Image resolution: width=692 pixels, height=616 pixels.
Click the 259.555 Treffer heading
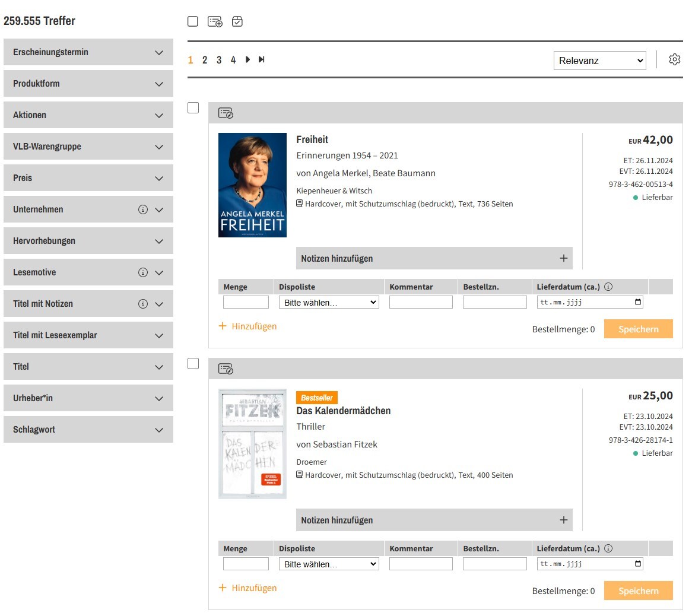(x=39, y=21)
